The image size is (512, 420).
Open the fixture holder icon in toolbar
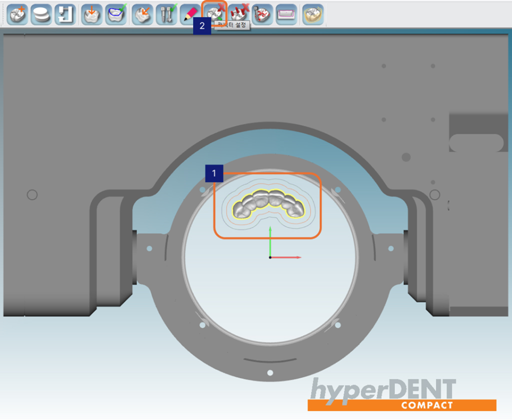pos(64,14)
